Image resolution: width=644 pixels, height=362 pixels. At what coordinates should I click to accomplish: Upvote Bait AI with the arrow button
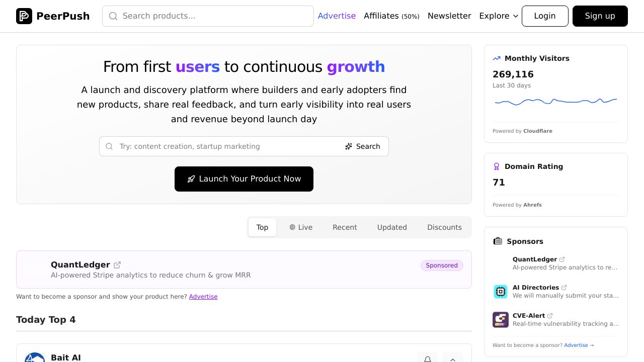[452, 358]
